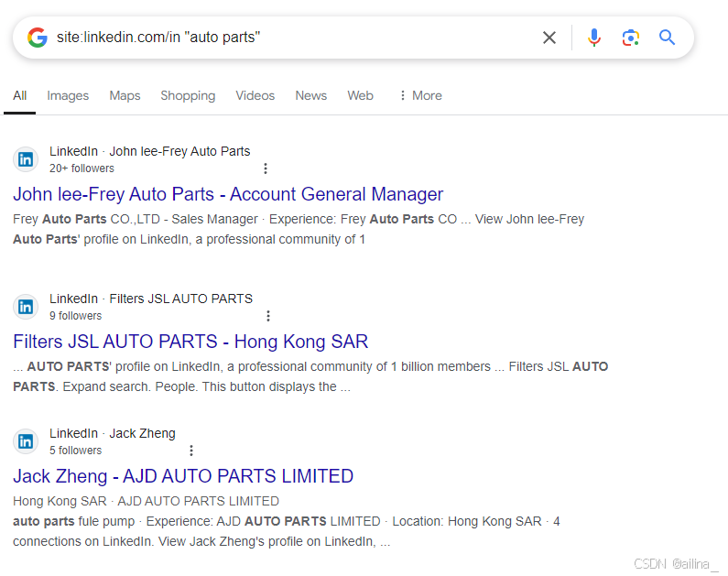
Task: Click snippet starting 'auto parts fule pump'
Action: tap(286, 531)
